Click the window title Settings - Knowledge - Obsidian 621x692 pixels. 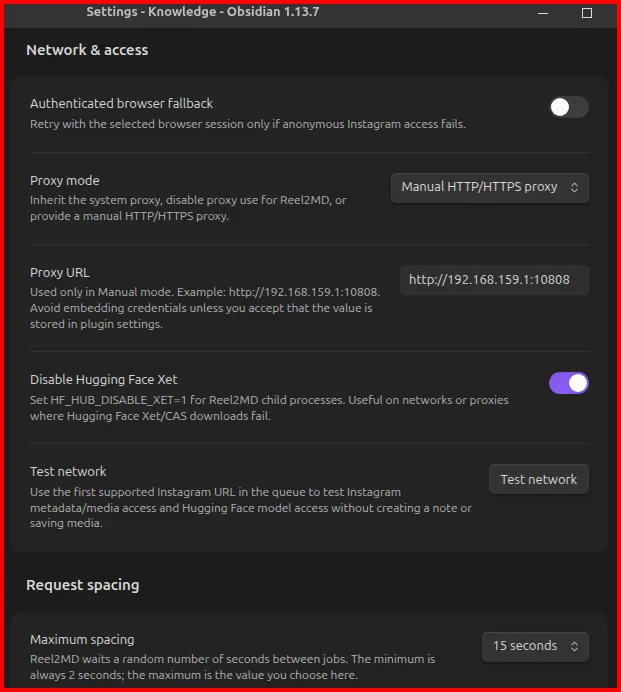click(203, 12)
